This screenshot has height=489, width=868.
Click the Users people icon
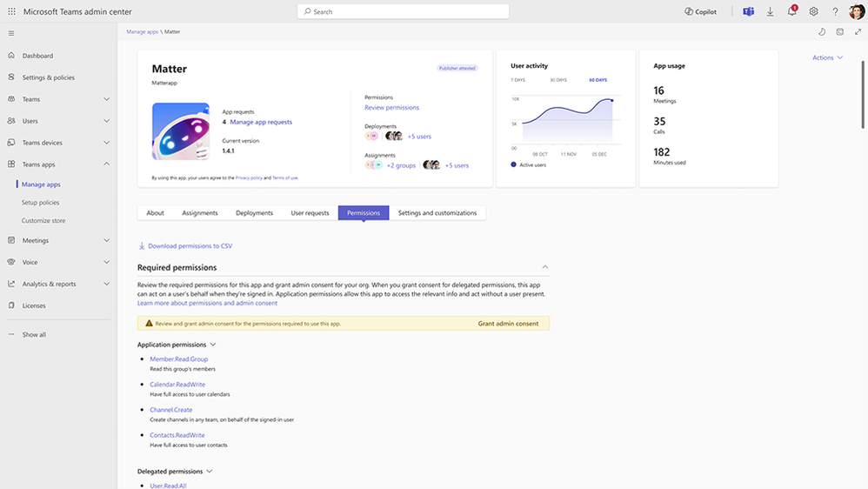coord(11,121)
